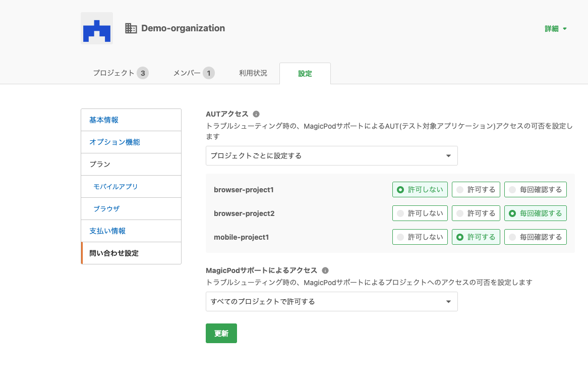
Task: Select 許可する for browser-project2
Action: pos(476,213)
